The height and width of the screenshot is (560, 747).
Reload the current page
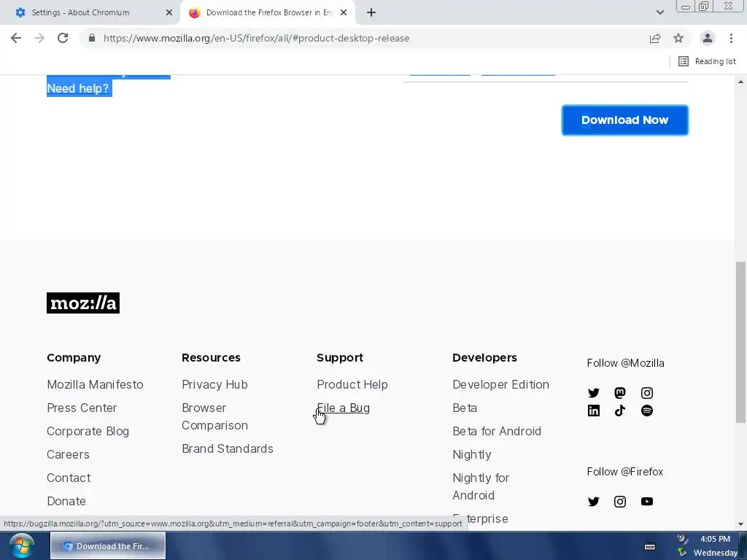click(63, 38)
